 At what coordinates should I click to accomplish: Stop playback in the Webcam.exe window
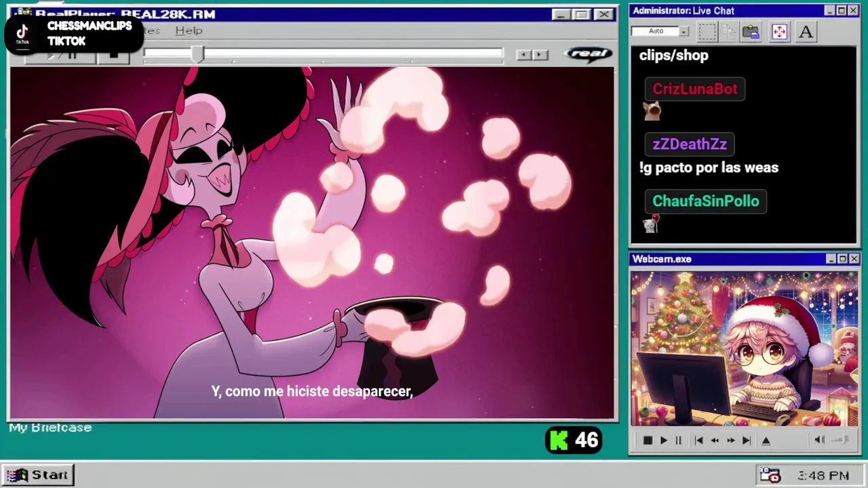click(647, 441)
